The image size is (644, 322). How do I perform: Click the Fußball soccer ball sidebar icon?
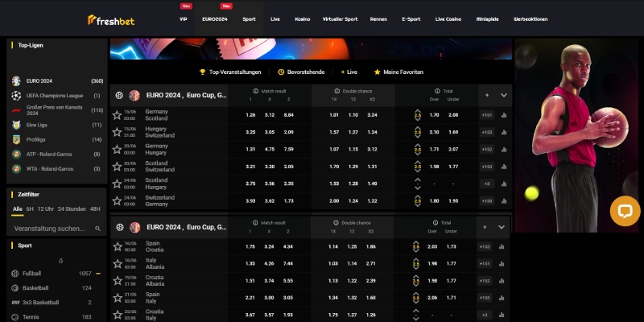pyautogui.click(x=14, y=274)
